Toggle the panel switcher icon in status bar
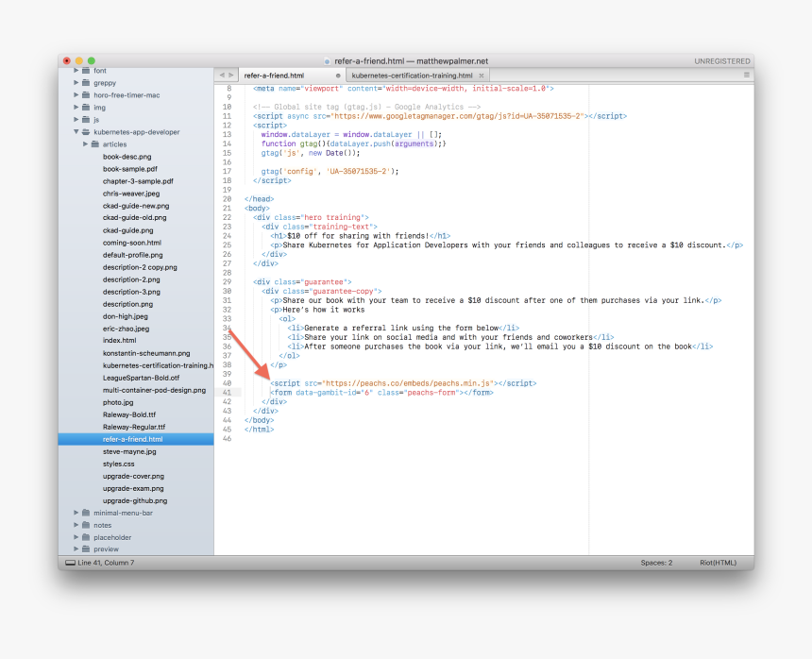This screenshot has width=812, height=659. [x=70, y=563]
